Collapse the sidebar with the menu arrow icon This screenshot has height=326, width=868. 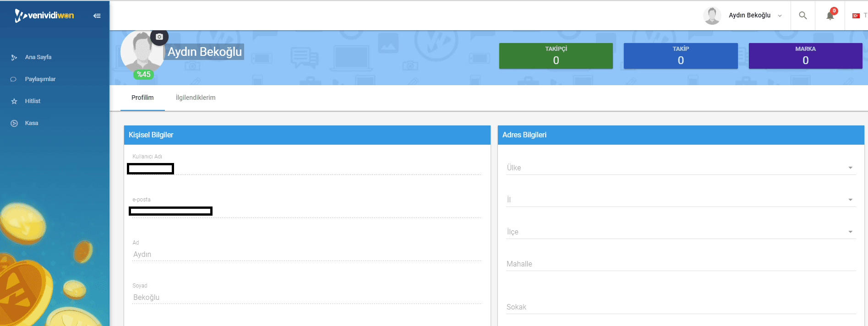(97, 16)
